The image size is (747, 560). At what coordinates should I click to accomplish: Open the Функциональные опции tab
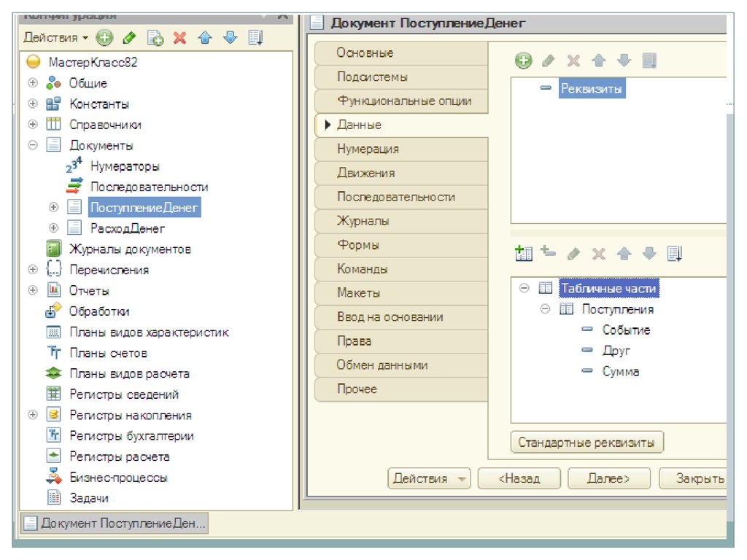pos(401,101)
